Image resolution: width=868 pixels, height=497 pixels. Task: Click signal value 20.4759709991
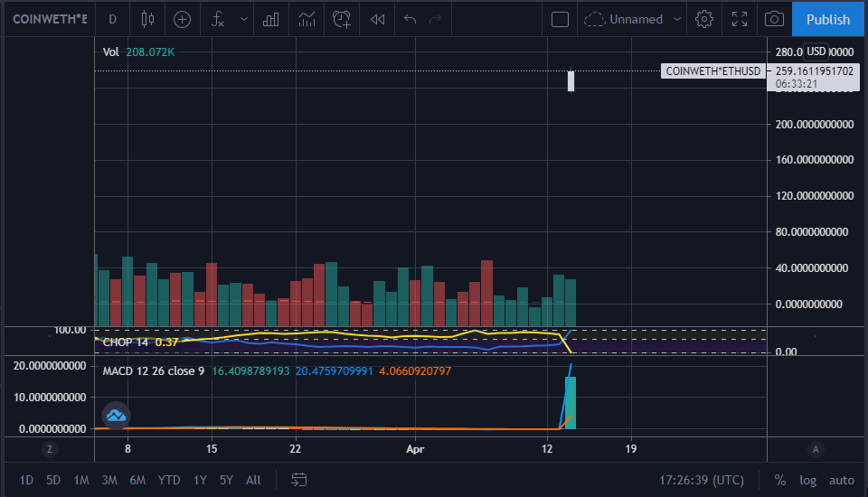coord(334,370)
